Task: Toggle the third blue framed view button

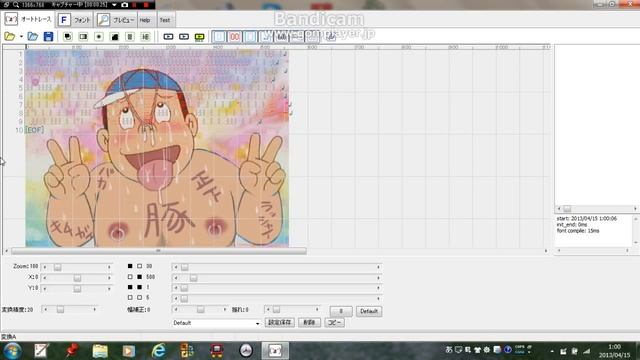Action: (250, 37)
